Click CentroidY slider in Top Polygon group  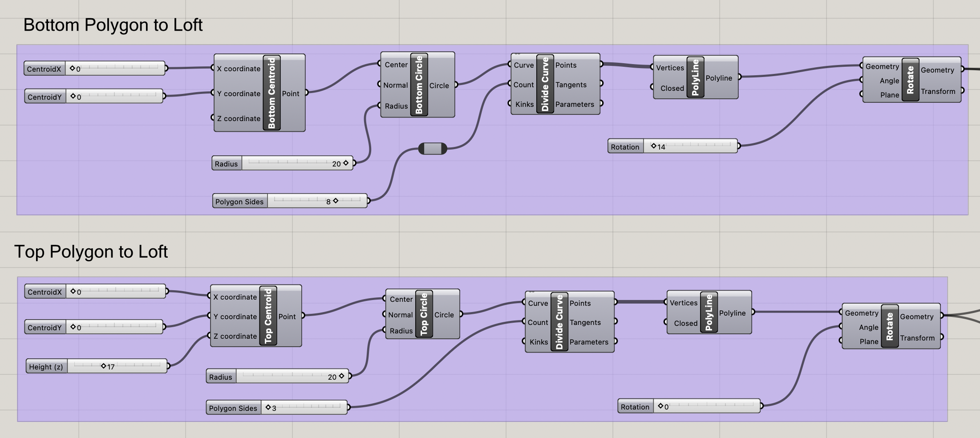tap(94, 327)
